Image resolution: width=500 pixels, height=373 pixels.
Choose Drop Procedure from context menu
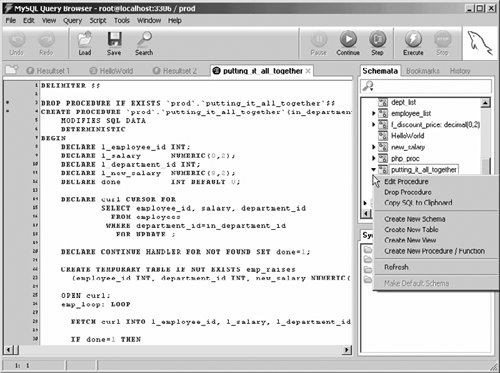coord(408,192)
